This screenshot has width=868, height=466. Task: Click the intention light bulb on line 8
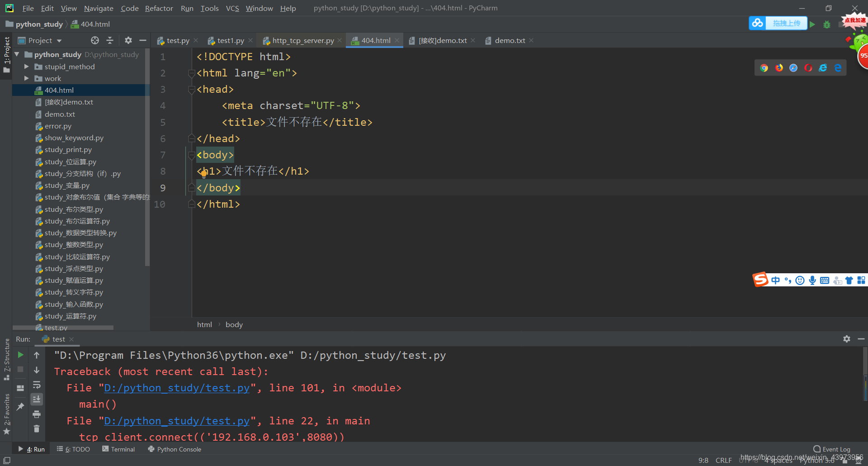pyautogui.click(x=204, y=174)
